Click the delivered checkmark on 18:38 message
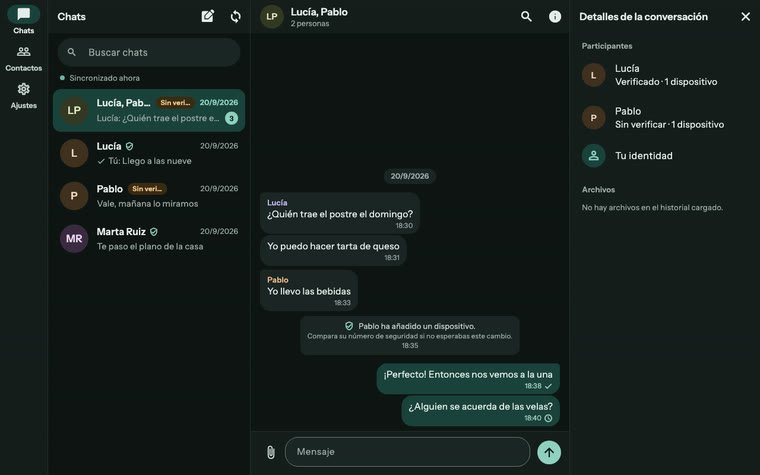Viewport: 760px width, 475px height. [x=548, y=386]
